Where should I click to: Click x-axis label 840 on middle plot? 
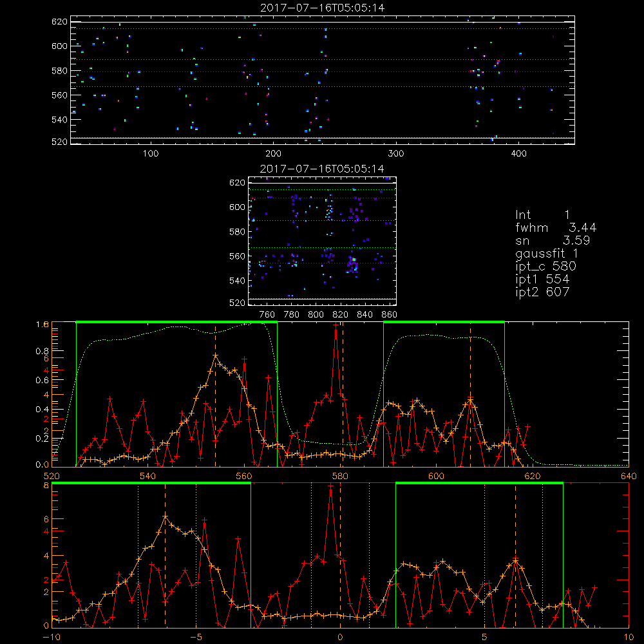tap(365, 315)
